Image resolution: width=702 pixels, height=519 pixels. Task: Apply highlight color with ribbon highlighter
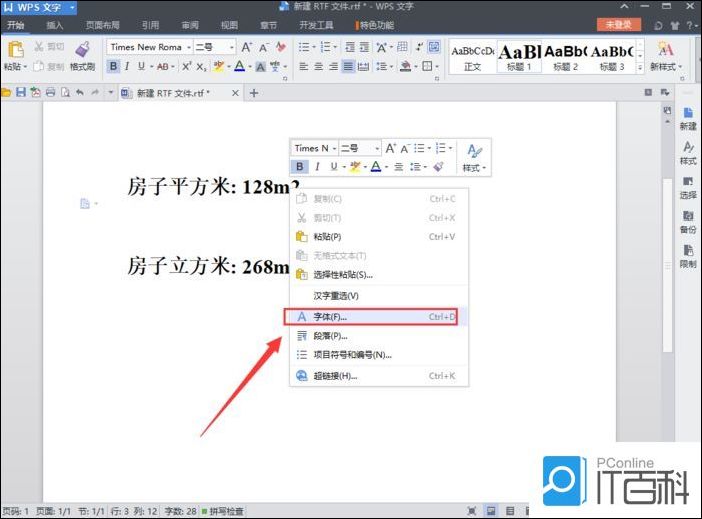[218, 66]
